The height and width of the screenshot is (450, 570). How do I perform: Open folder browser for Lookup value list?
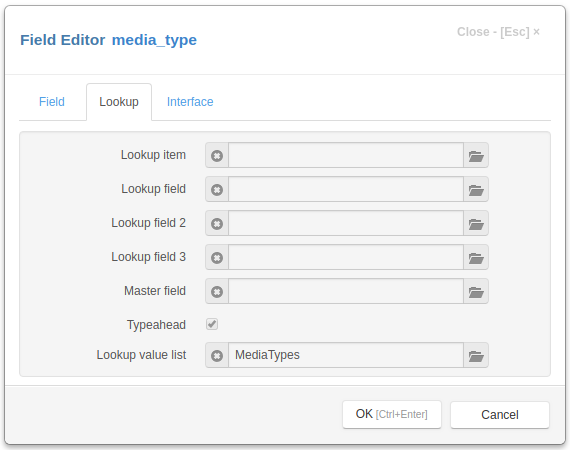[x=476, y=355]
